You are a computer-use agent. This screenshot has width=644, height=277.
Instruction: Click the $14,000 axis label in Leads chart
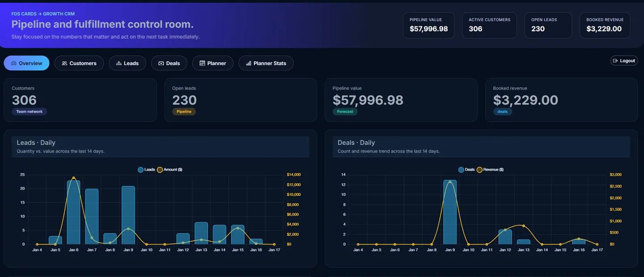point(293,175)
